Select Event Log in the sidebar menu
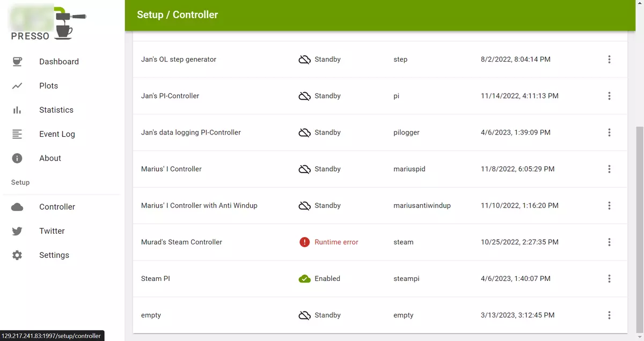The height and width of the screenshot is (341, 644). (57, 134)
